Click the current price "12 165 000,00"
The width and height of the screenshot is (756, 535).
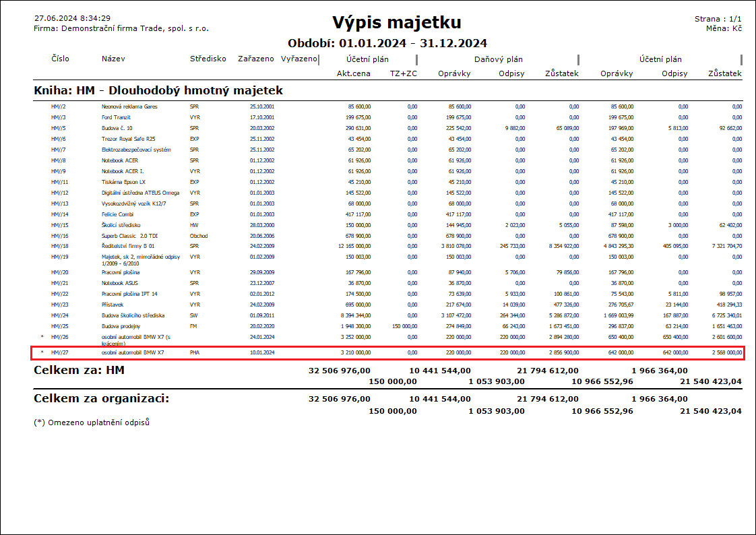pos(354,246)
